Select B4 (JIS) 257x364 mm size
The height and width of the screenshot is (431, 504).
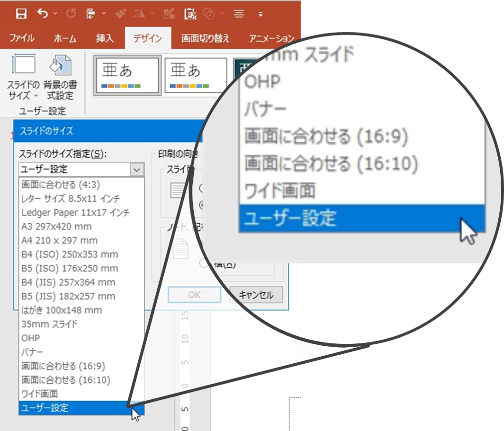(81, 282)
